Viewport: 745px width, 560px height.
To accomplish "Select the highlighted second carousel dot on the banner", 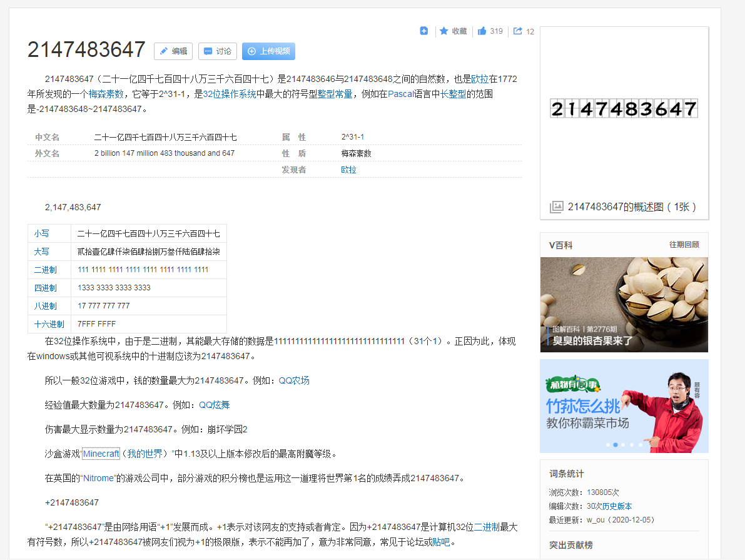I will [x=616, y=445].
